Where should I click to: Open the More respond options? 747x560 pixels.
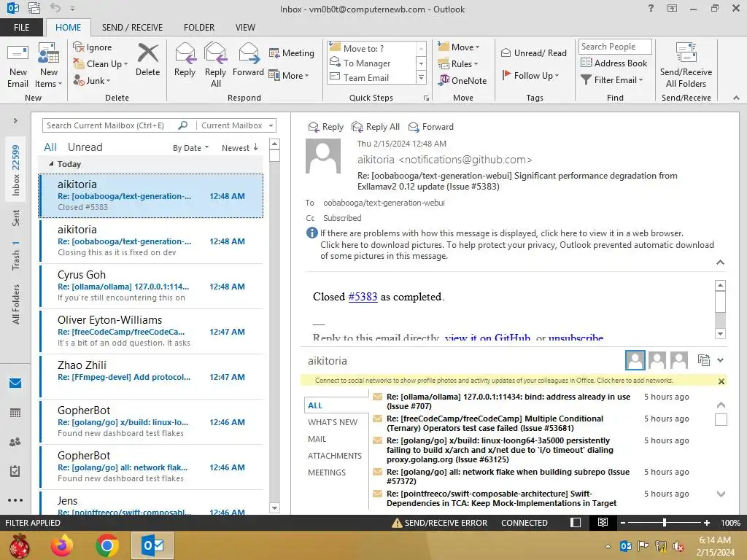point(289,75)
